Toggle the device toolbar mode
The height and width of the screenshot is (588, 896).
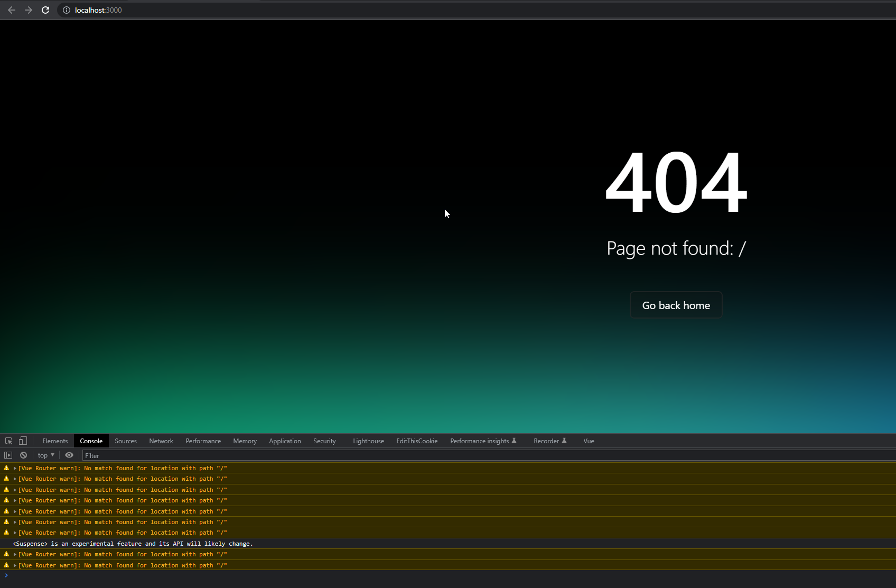tap(22, 441)
